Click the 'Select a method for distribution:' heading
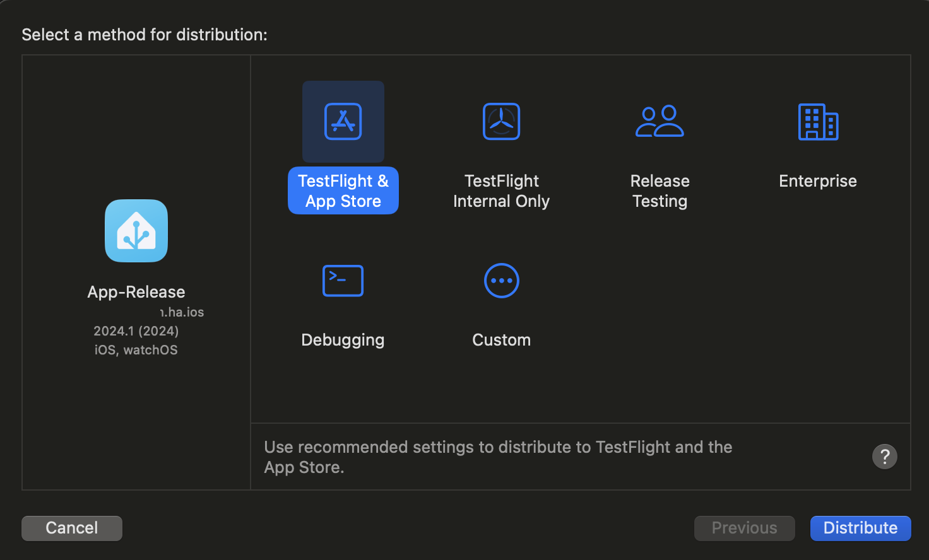929x560 pixels. point(145,35)
